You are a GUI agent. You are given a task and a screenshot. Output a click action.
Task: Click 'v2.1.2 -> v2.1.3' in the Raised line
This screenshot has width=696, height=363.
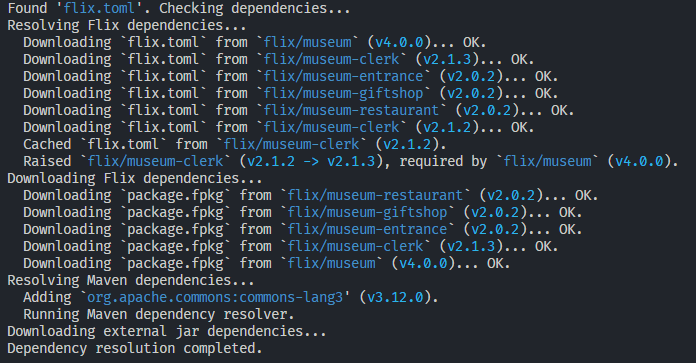click(311, 161)
